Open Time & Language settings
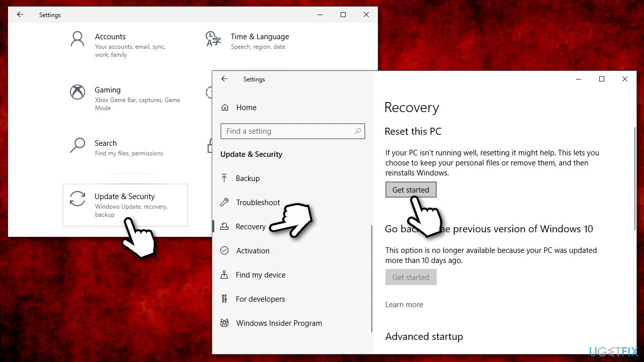Viewport: 644px width, 362px height. coord(260,36)
